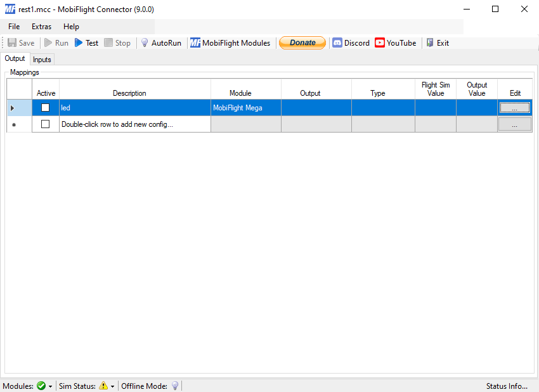Click the Sim Status warning icon
The height and width of the screenshot is (392, 539).
pos(103,386)
